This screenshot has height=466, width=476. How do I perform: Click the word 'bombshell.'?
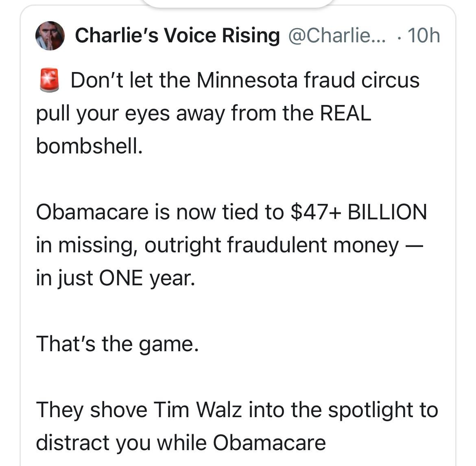pos(89,146)
